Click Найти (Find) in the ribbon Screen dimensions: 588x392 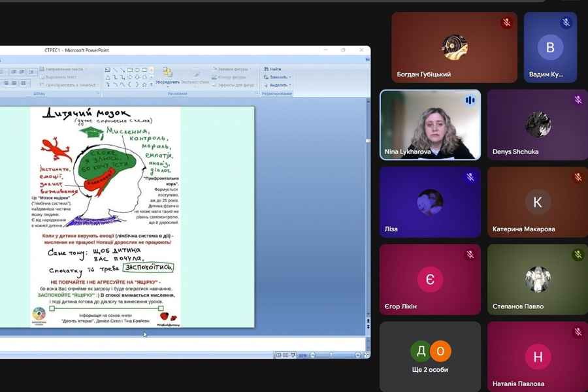click(273, 69)
